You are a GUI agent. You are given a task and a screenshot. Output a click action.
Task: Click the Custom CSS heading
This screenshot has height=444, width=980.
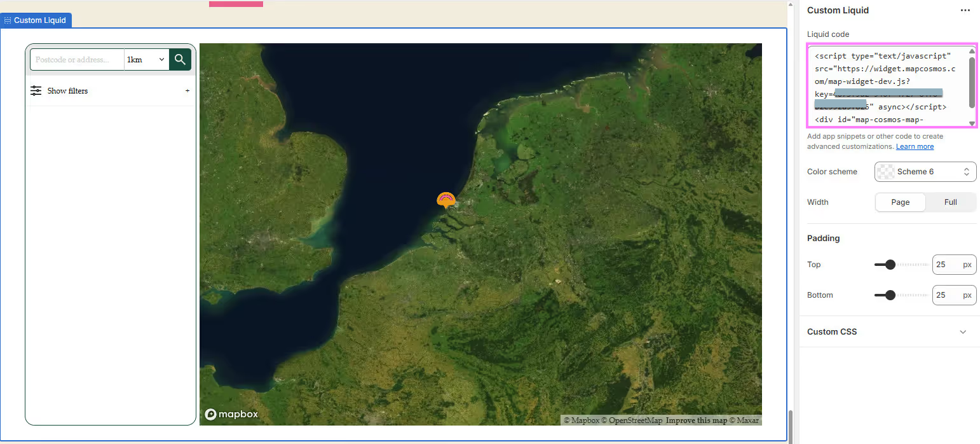pyautogui.click(x=831, y=332)
